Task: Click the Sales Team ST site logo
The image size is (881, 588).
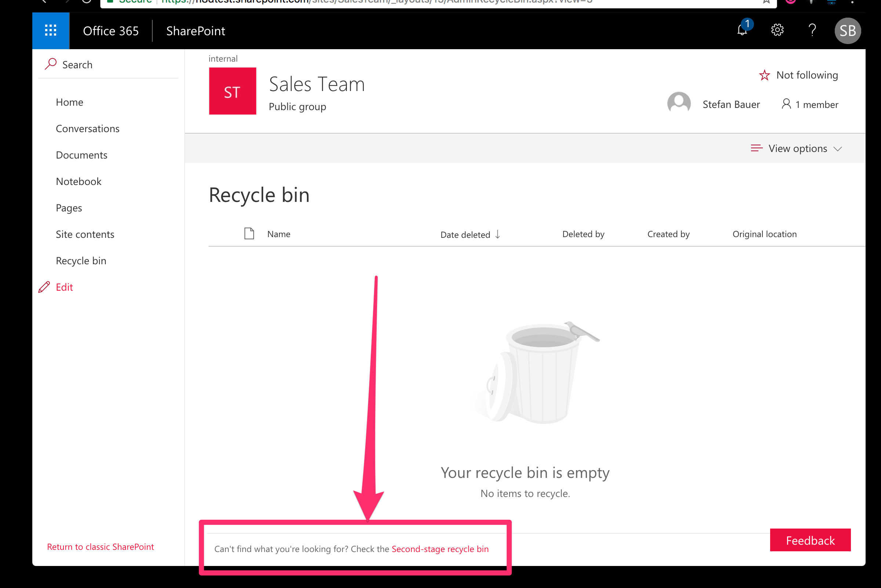Action: tap(232, 91)
